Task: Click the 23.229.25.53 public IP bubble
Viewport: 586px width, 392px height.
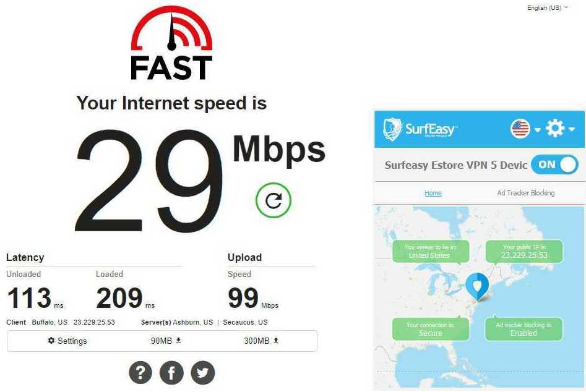Action: (524, 251)
